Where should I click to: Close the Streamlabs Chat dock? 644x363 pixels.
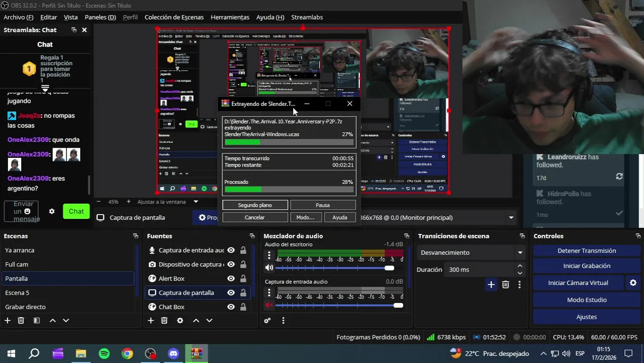(x=84, y=30)
